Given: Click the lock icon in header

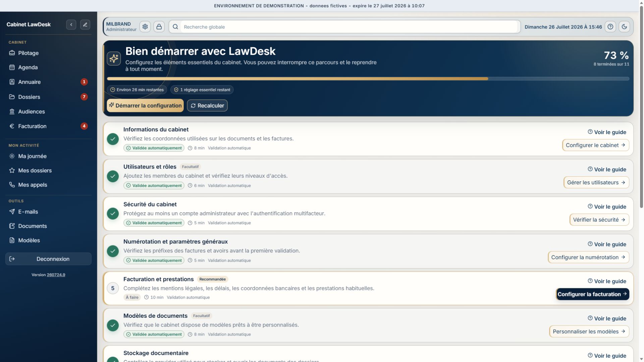Looking at the screenshot, I should pyautogui.click(x=159, y=27).
